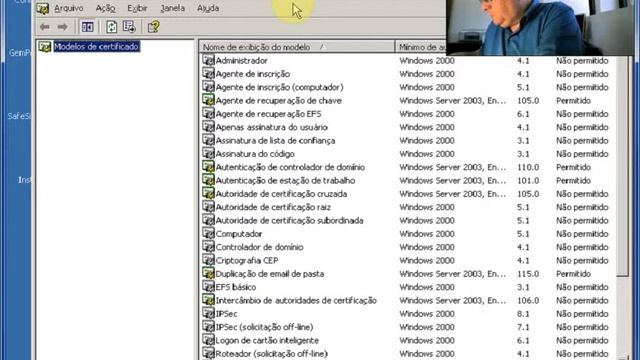Click the 110.0 version value
The height and width of the screenshot is (360, 640).
528,167
